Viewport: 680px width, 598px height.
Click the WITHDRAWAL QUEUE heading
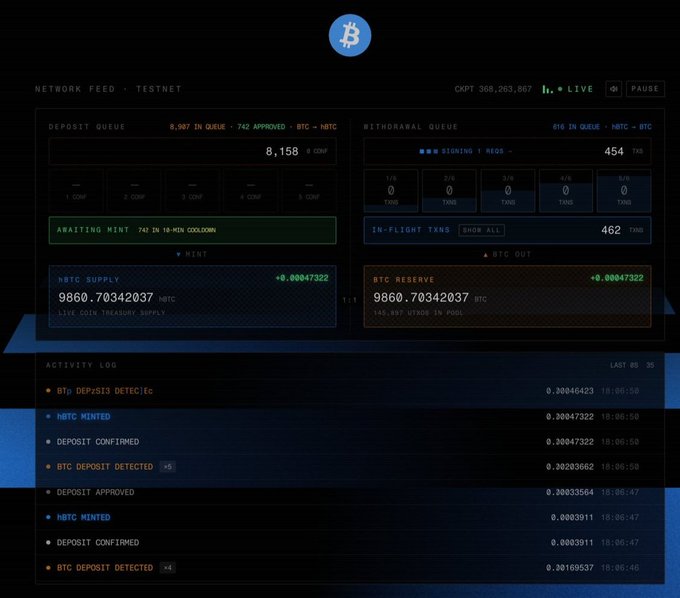tap(410, 127)
